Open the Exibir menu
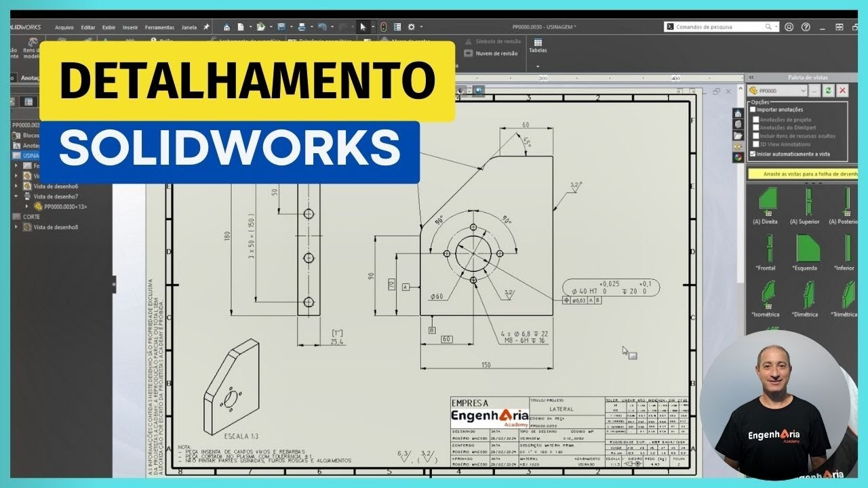 click(x=108, y=28)
